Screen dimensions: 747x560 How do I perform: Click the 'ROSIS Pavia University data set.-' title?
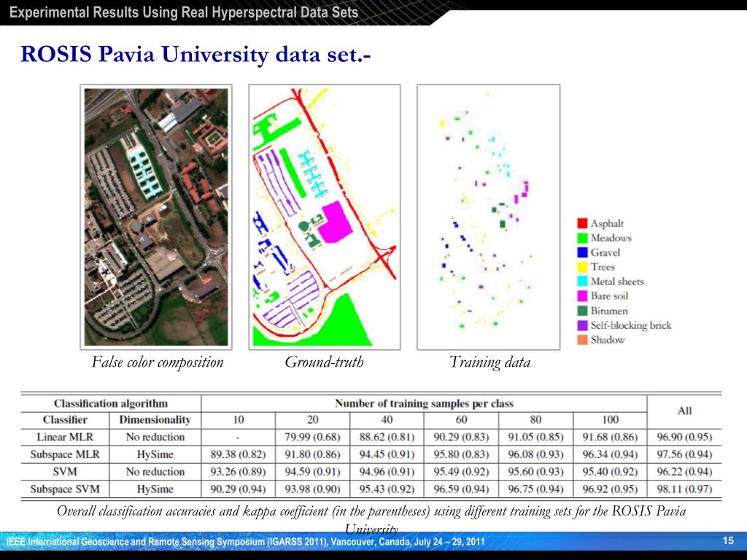pos(196,54)
